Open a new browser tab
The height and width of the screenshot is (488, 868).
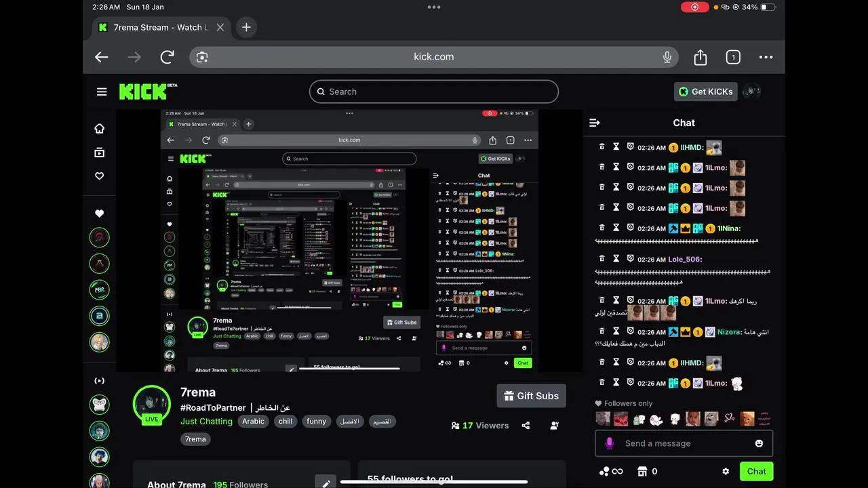tap(246, 27)
